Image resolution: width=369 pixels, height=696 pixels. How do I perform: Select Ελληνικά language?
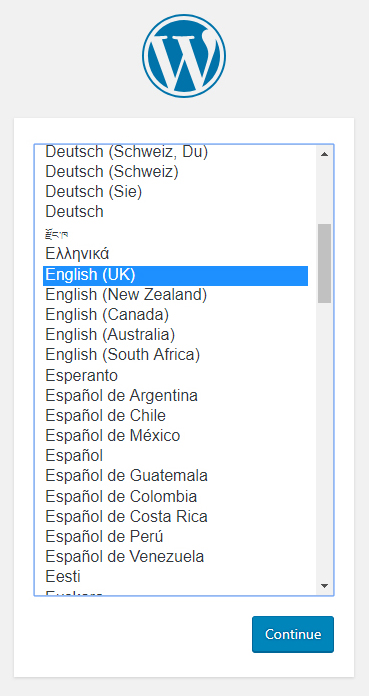pos(175,254)
